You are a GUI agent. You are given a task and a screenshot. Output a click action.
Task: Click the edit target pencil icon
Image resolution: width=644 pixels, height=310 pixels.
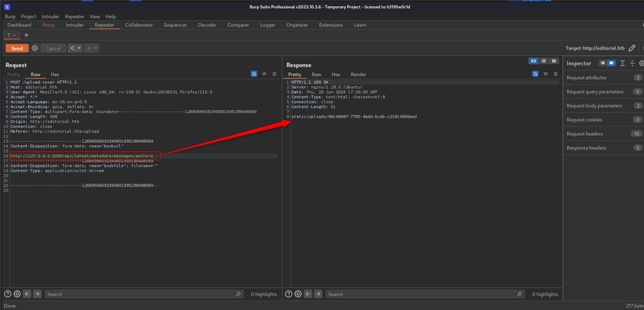tap(631, 48)
